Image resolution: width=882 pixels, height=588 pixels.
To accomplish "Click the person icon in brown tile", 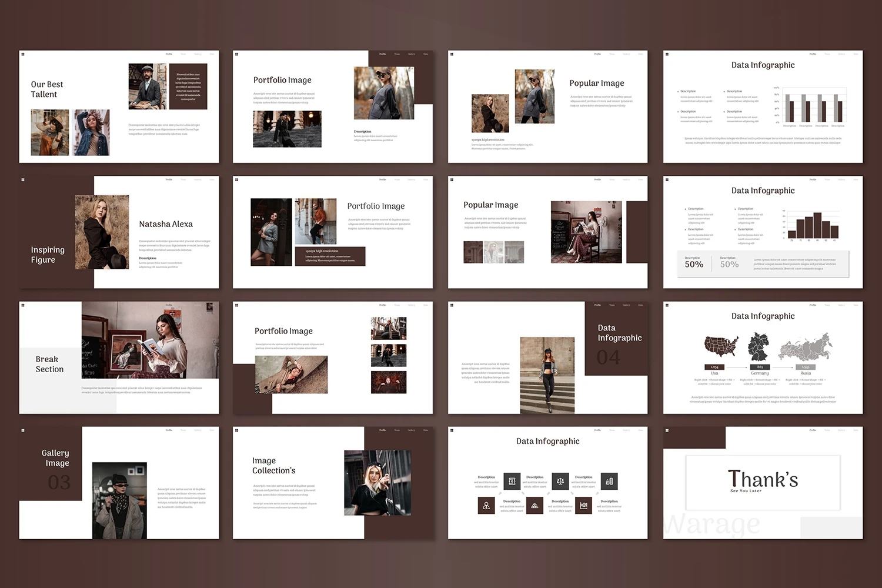I will (x=486, y=505).
